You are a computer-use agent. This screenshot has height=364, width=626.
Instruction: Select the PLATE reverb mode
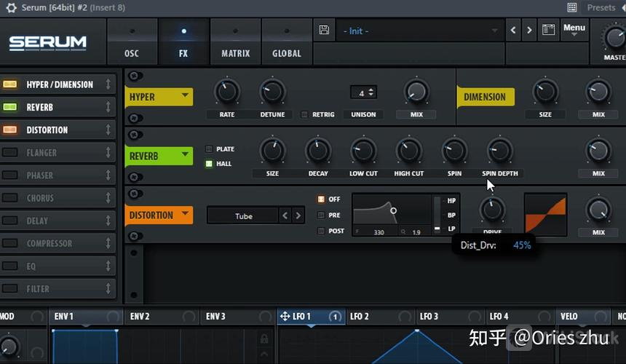(x=209, y=149)
